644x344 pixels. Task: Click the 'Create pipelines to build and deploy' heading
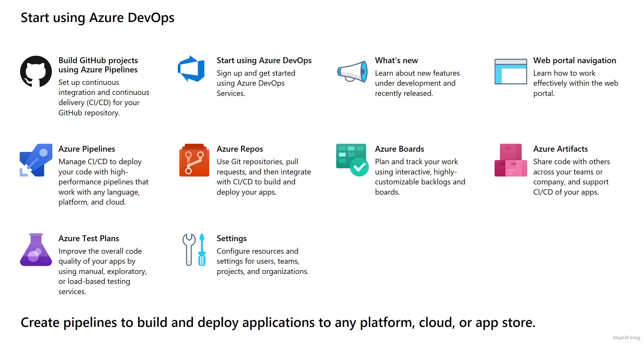pos(278,323)
